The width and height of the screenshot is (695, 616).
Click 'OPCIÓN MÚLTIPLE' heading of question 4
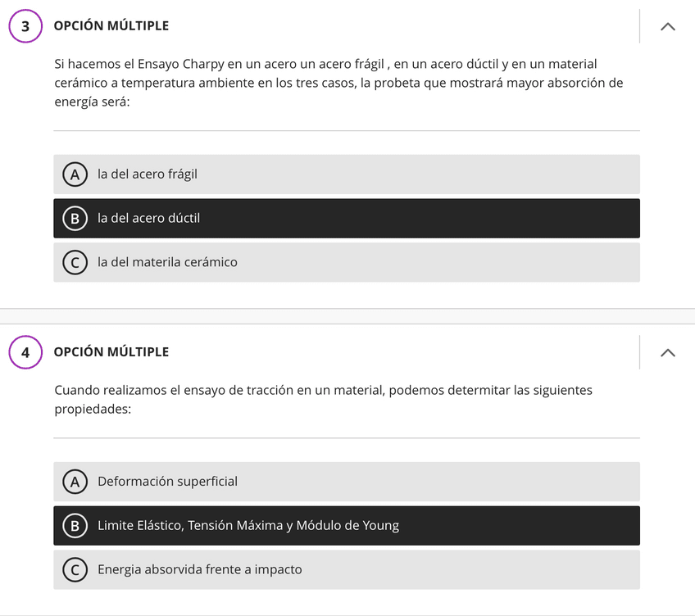click(x=111, y=352)
